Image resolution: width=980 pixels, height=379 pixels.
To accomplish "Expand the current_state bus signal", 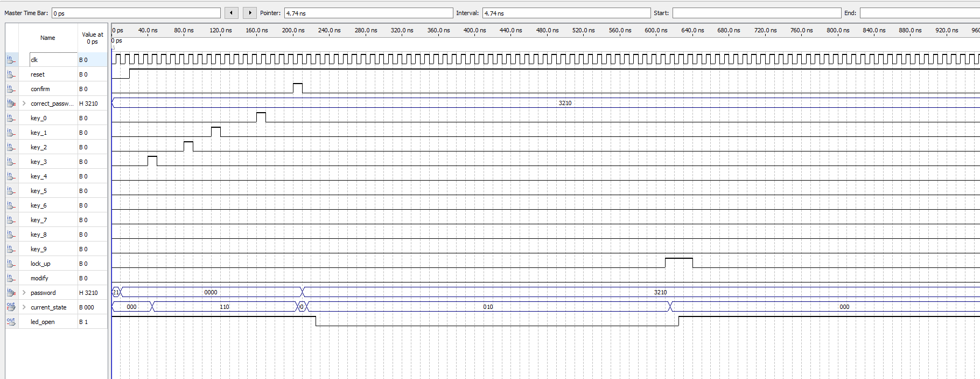I will pyautogui.click(x=24, y=307).
